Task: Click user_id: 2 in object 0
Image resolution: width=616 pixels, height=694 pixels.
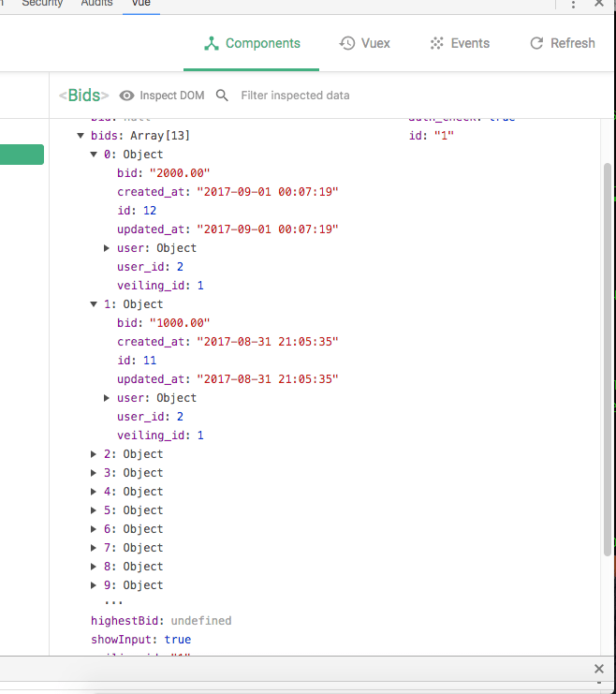Action: (150, 267)
